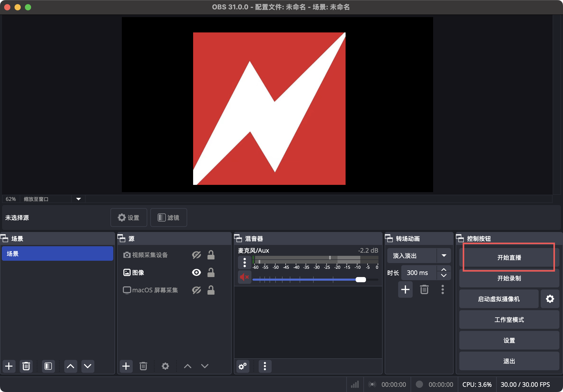
Task: Click the 300 ms duration field
Action: [x=419, y=273]
